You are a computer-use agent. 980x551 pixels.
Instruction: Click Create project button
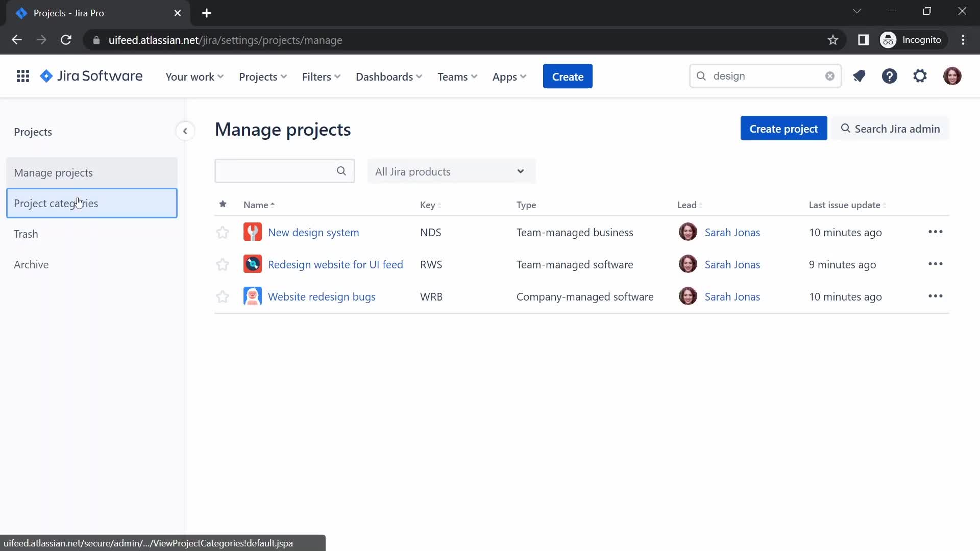[x=783, y=129]
